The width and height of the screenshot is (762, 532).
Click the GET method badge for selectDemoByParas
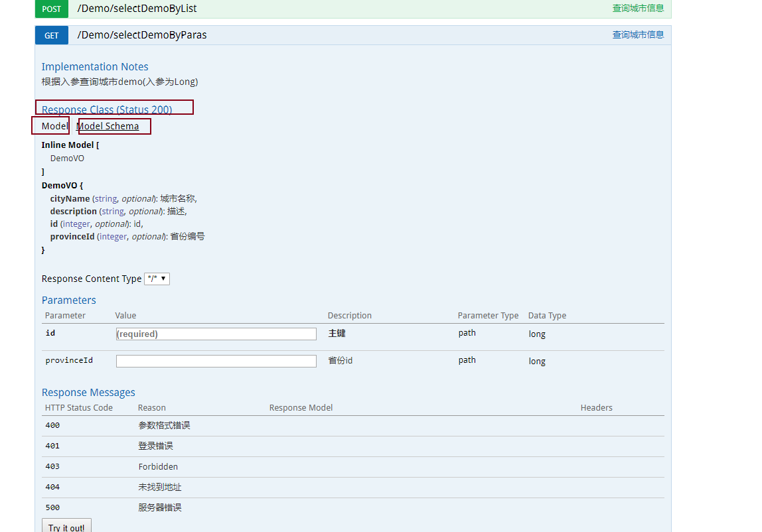52,35
